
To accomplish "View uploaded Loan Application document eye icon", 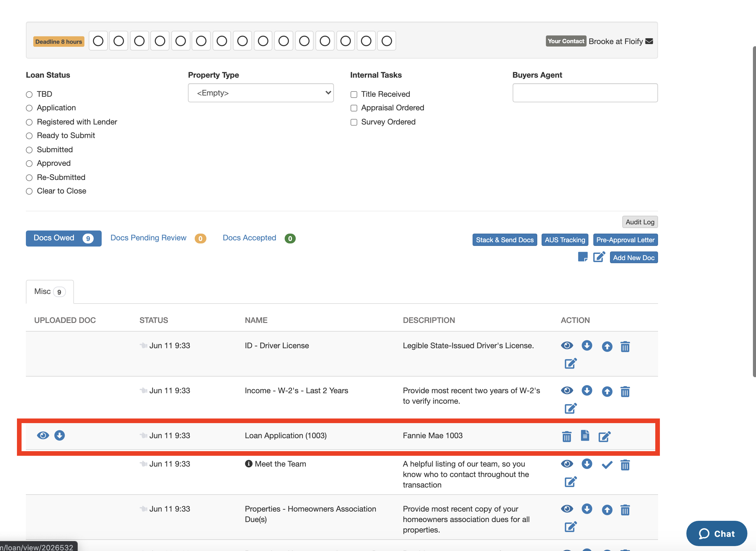I will (x=43, y=435).
